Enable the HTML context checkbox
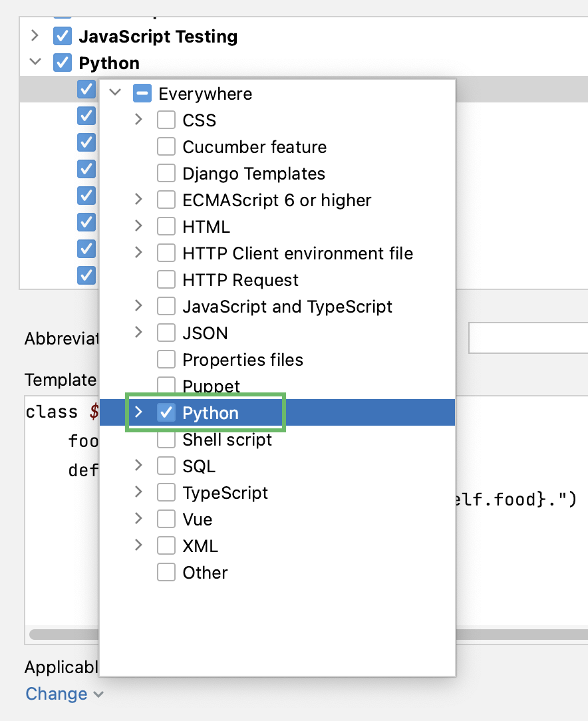Viewport: 588px width, 721px height. click(x=166, y=226)
